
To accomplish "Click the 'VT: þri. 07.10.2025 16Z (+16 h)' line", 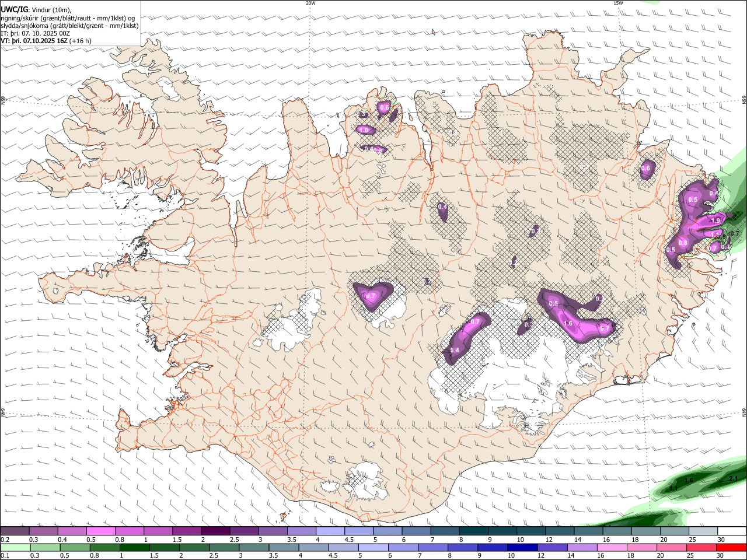I will tap(46, 41).
